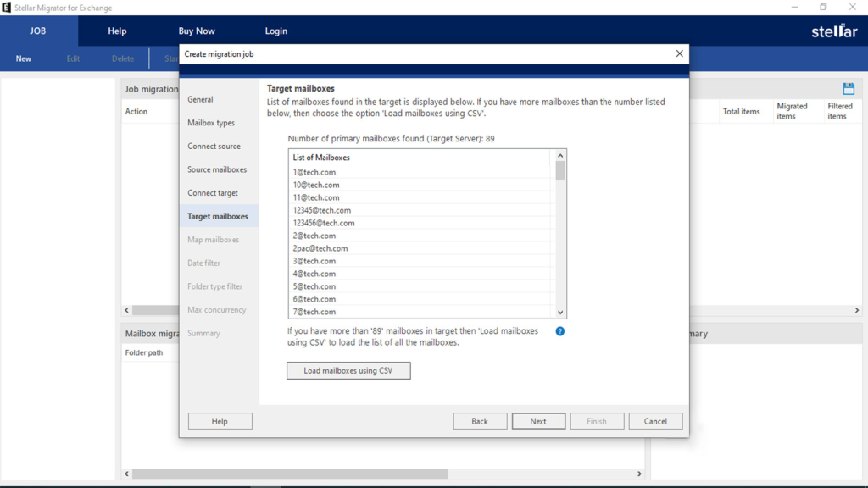Screen dimensions: 868x488
Task: Go Back to the previous wizard step
Action: pos(480,421)
